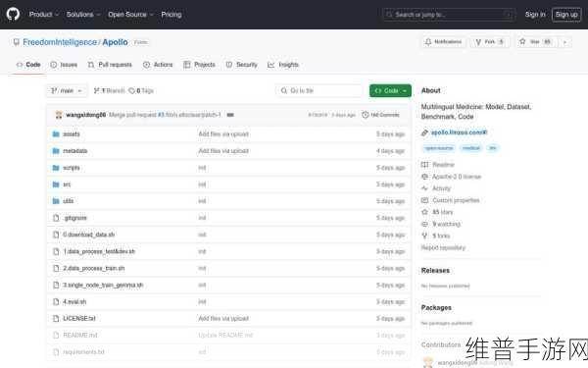Open the src folder
The width and height of the screenshot is (588, 368).
(x=67, y=184)
